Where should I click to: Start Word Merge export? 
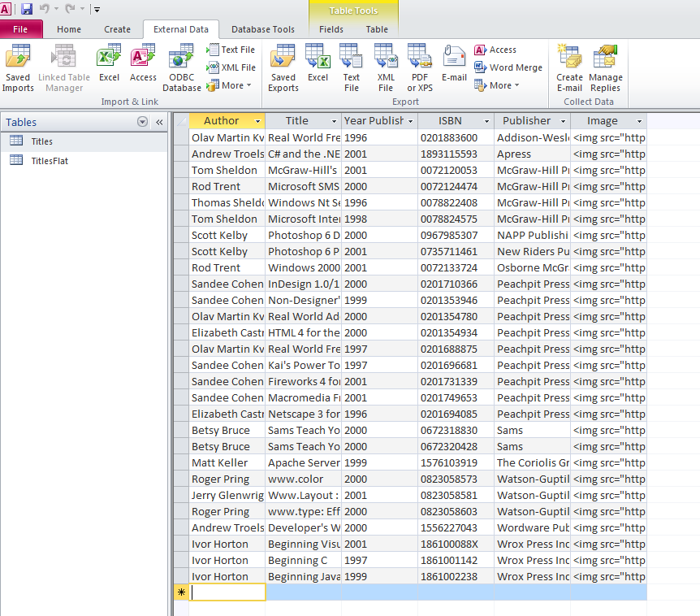point(508,67)
